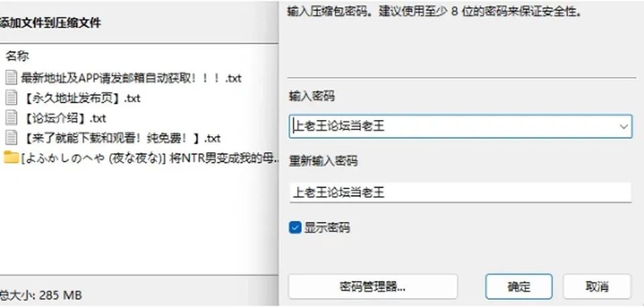The image size is (644, 307).
Task: Click the 显示密码 label text
Action: 327,227
